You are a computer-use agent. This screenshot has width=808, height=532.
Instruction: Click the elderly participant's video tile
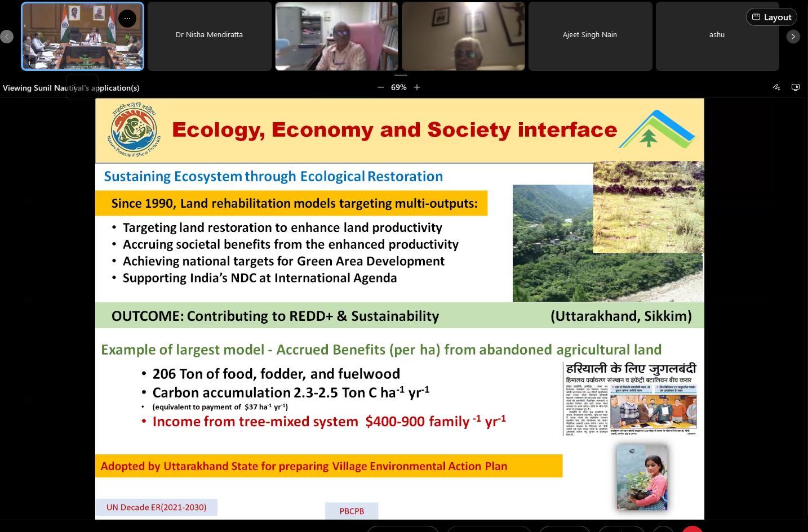[463, 36]
